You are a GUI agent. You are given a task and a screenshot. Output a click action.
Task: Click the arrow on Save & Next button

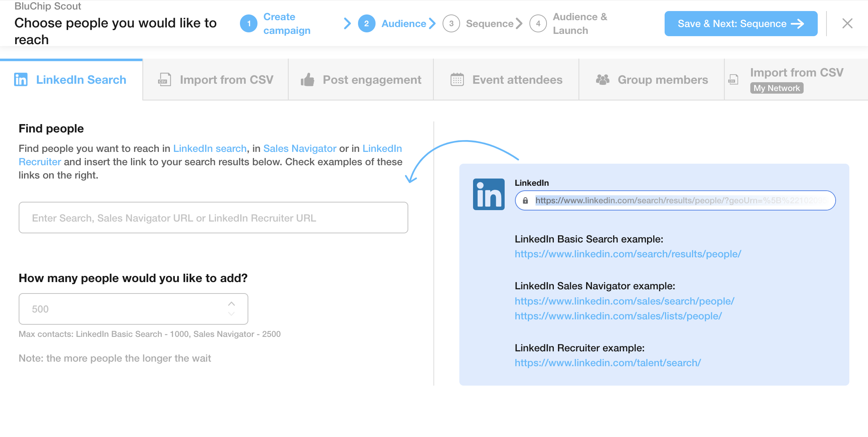point(798,24)
